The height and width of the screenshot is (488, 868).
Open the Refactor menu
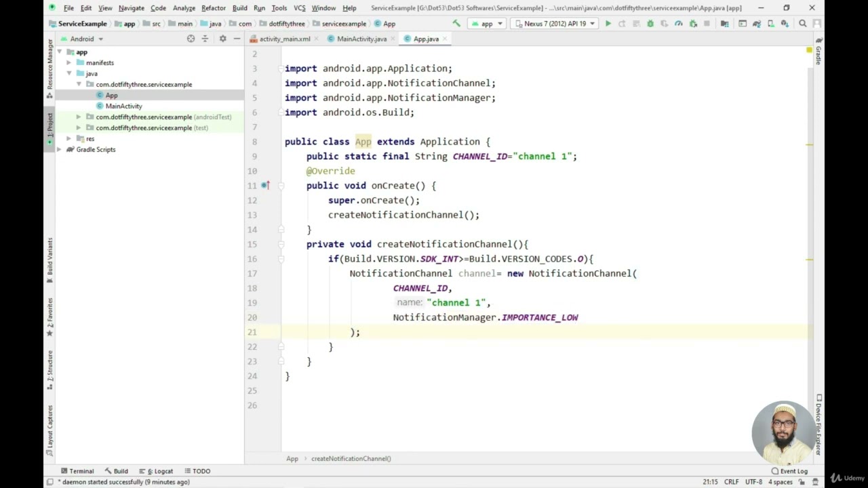(x=213, y=8)
